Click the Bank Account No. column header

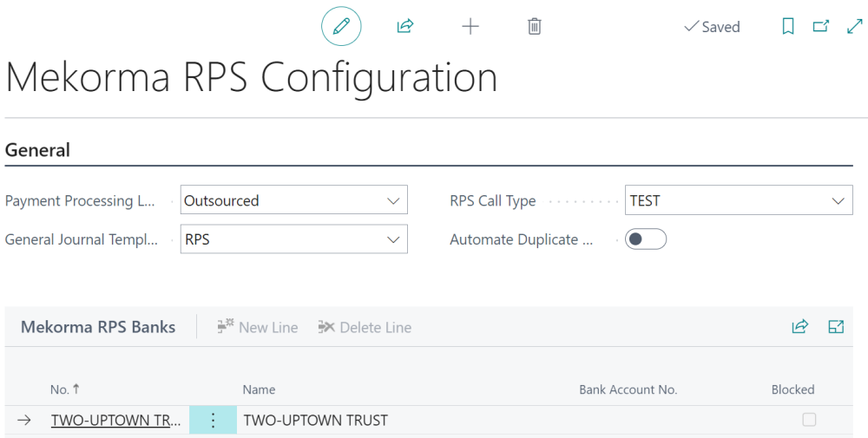coord(628,389)
